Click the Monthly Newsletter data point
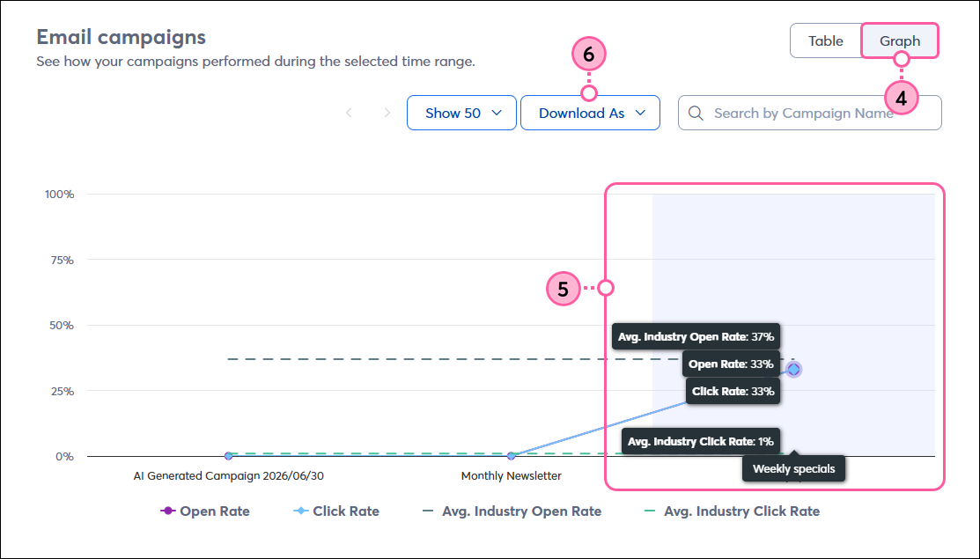980x559 pixels. pos(512,456)
